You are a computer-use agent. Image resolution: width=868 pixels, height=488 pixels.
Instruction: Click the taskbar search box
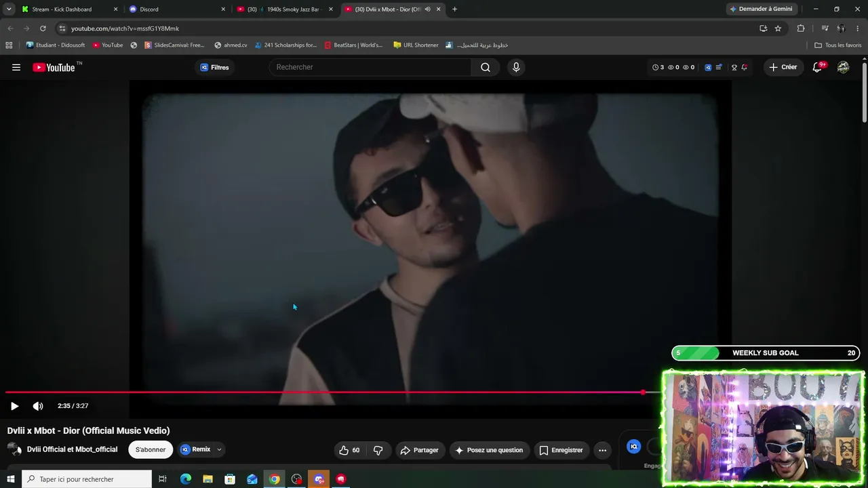(86, 479)
